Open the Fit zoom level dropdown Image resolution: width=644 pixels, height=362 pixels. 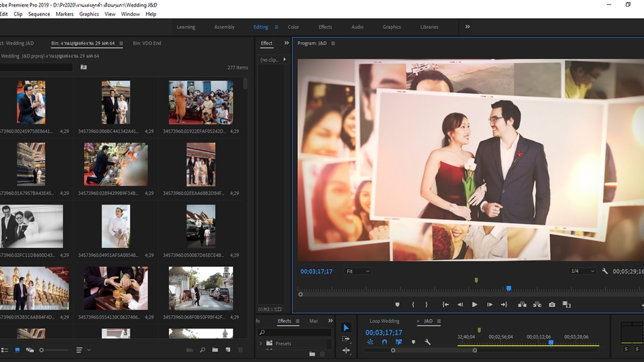point(358,271)
